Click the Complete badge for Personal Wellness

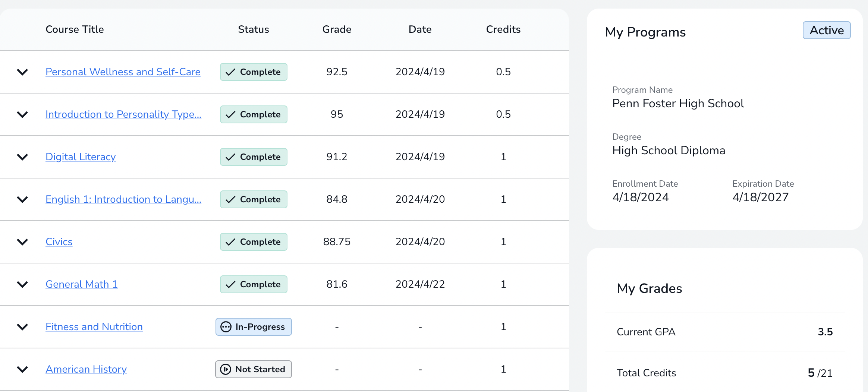coord(254,72)
